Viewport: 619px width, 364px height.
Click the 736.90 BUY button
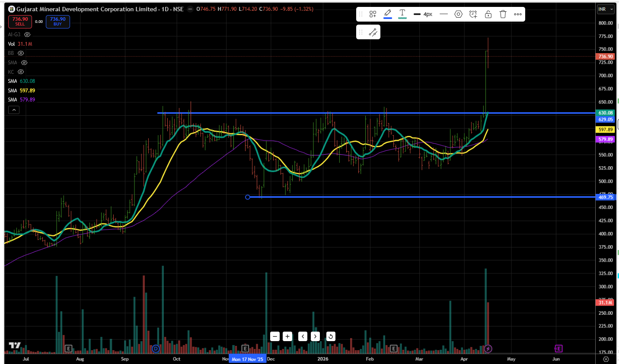click(x=57, y=21)
